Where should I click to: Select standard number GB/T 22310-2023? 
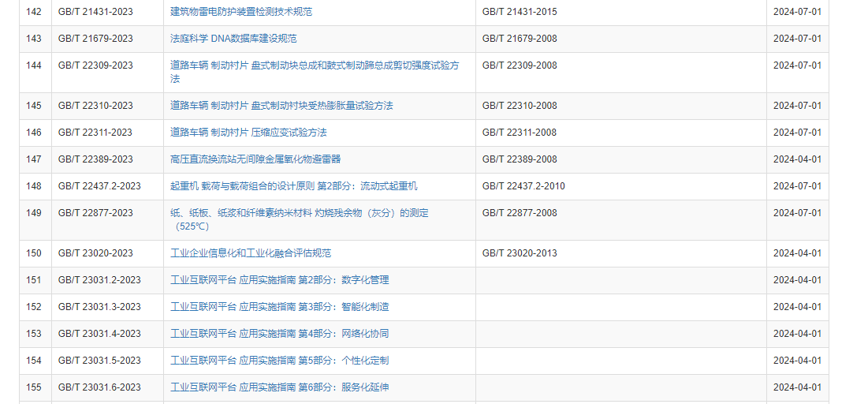tap(95, 106)
